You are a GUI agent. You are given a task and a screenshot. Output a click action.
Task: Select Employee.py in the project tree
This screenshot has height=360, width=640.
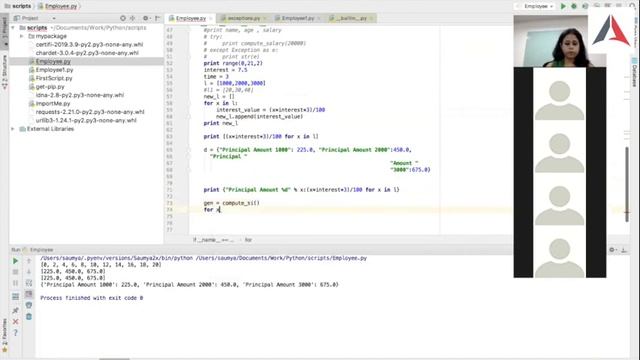(53, 62)
